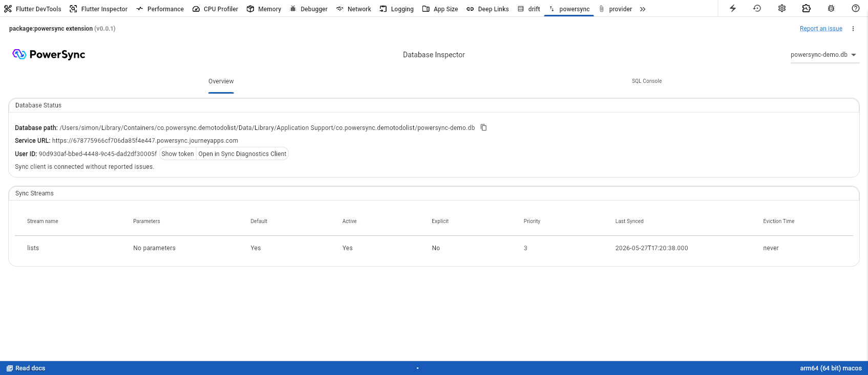The height and width of the screenshot is (375, 868).
Task: Switch to the Performance tab
Action: click(160, 9)
